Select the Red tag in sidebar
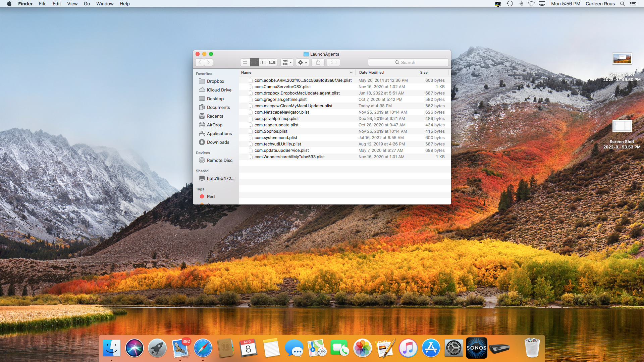This screenshot has height=362, width=644. coord(210,196)
